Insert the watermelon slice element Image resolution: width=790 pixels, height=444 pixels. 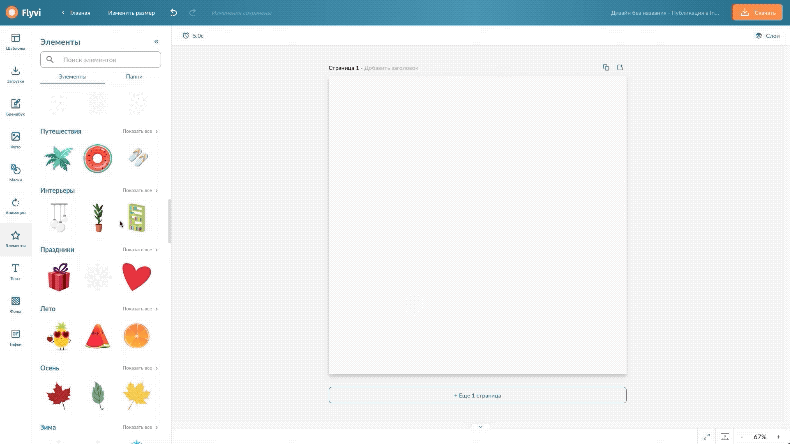coord(98,336)
